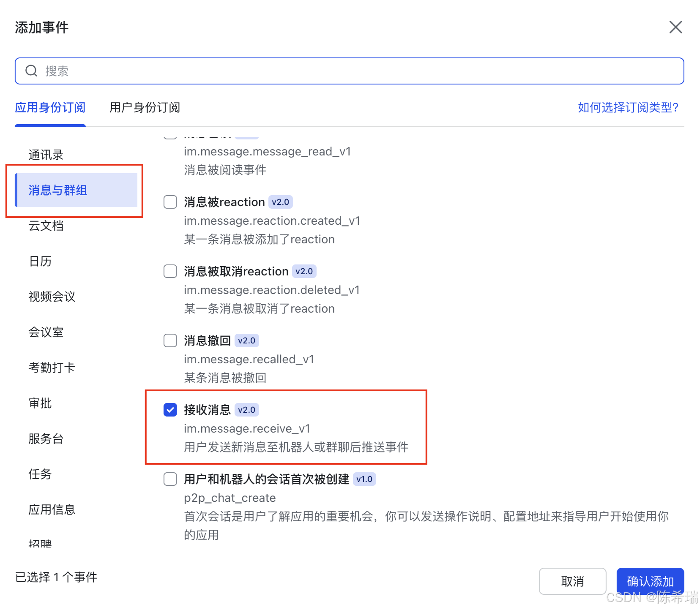Click the 取消 cancel button

click(x=573, y=581)
